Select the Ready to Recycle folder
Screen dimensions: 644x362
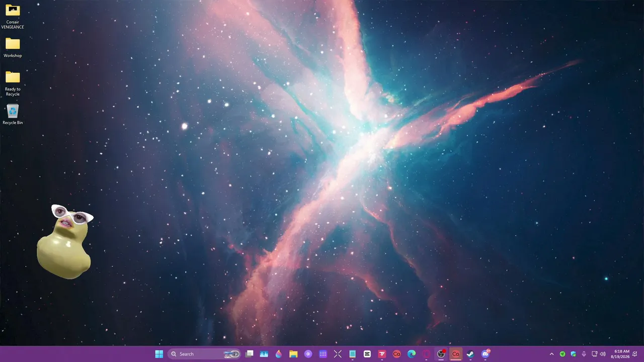pyautogui.click(x=13, y=83)
